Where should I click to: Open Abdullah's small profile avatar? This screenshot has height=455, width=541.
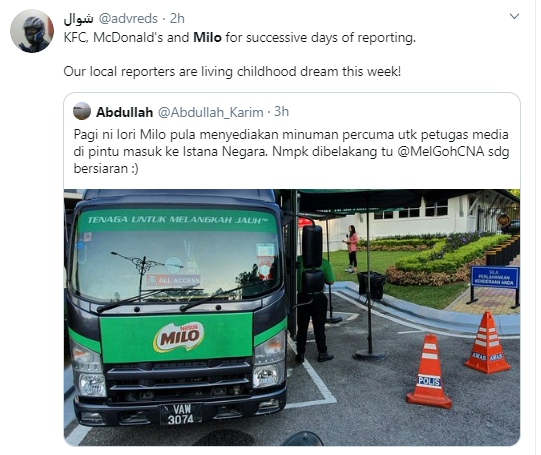click(82, 111)
